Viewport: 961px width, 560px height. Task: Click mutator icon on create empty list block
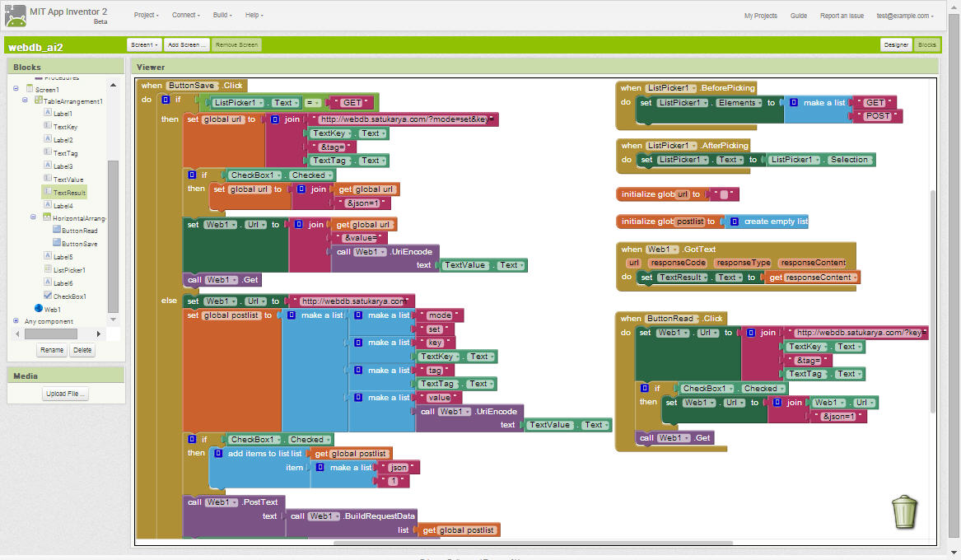(x=735, y=222)
